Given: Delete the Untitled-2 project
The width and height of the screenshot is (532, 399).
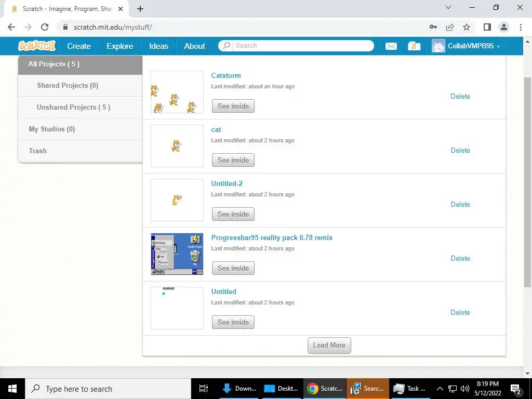Looking at the screenshot, I should [460, 204].
